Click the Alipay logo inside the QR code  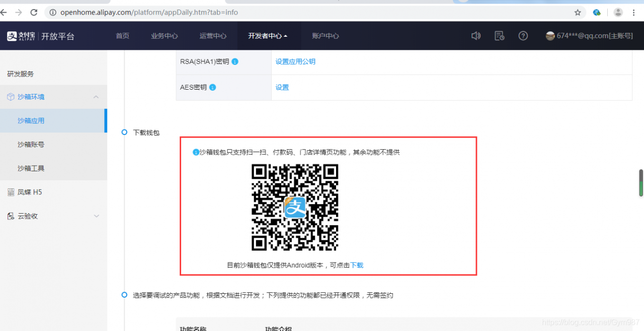295,208
